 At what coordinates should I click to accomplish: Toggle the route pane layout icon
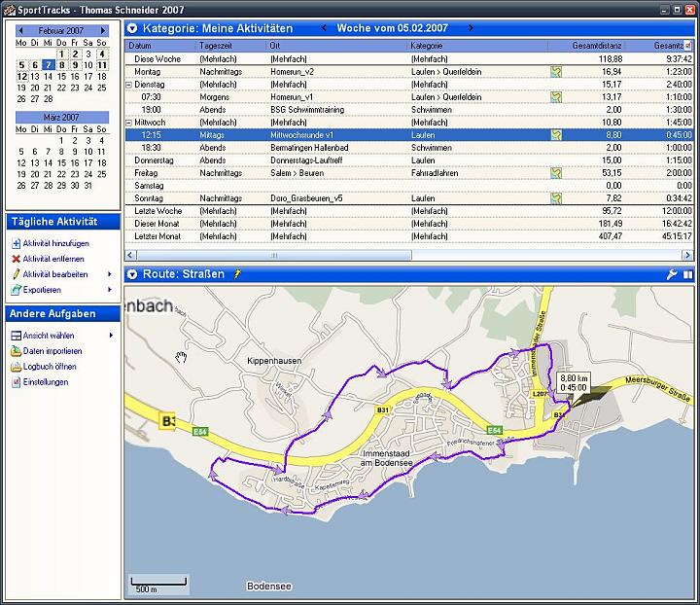tap(688, 274)
